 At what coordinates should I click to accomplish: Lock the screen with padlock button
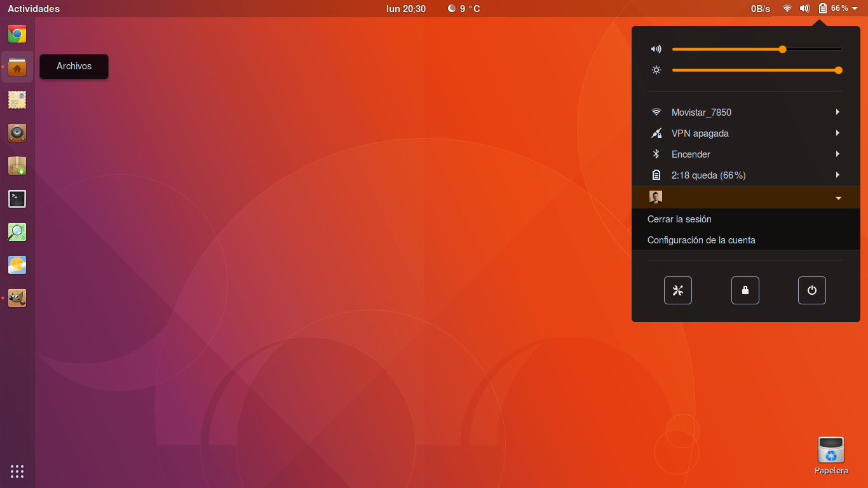coord(745,290)
